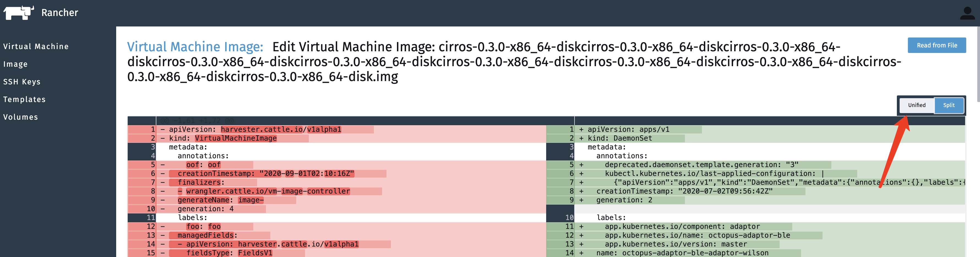Open Virtual Machine in the sidebar

[36, 47]
